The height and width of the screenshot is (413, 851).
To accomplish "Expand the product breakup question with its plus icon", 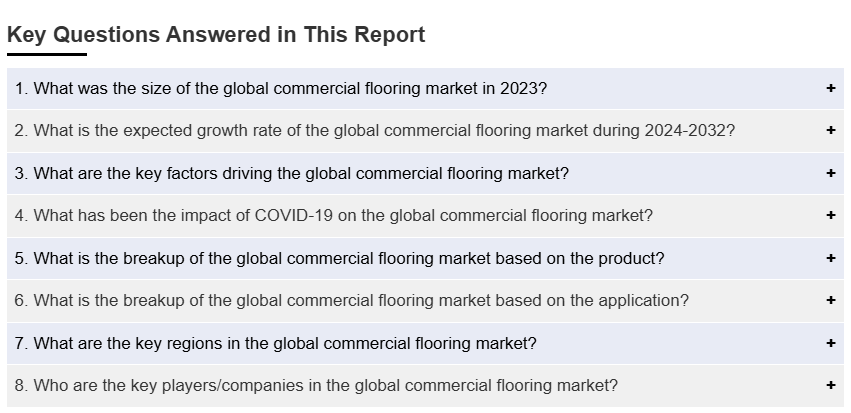I will tap(830, 258).
